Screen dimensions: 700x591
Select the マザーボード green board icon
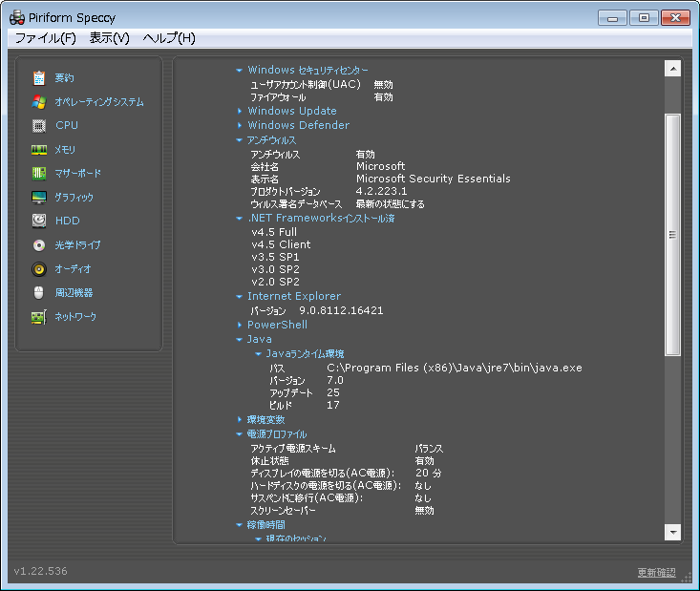tap(39, 173)
